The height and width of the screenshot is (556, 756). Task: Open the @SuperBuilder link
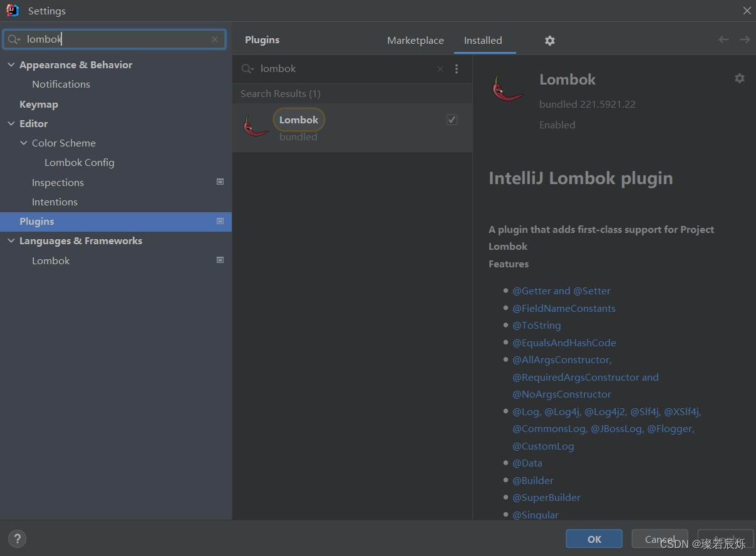pos(546,497)
